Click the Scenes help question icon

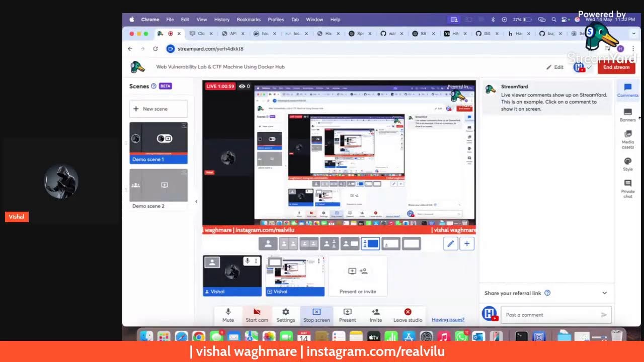tap(153, 86)
